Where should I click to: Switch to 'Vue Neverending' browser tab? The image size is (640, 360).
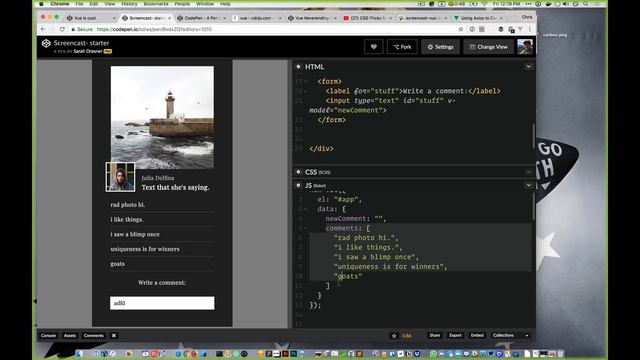click(311, 18)
